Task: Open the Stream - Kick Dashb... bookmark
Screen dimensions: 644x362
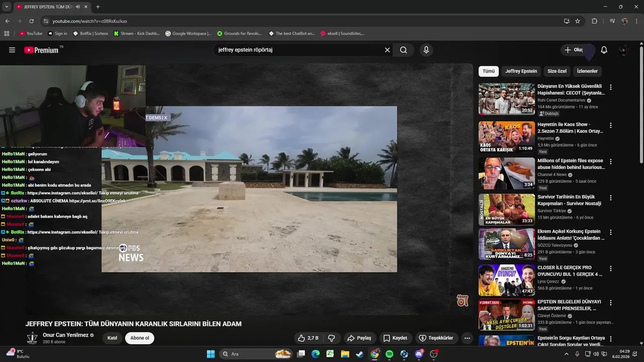Action: point(137,34)
